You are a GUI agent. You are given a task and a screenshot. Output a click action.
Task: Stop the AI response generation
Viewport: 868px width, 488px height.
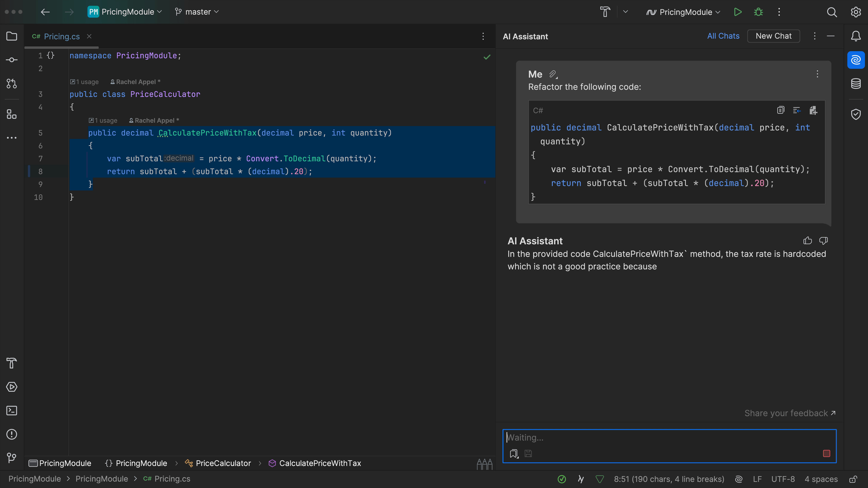pyautogui.click(x=826, y=453)
